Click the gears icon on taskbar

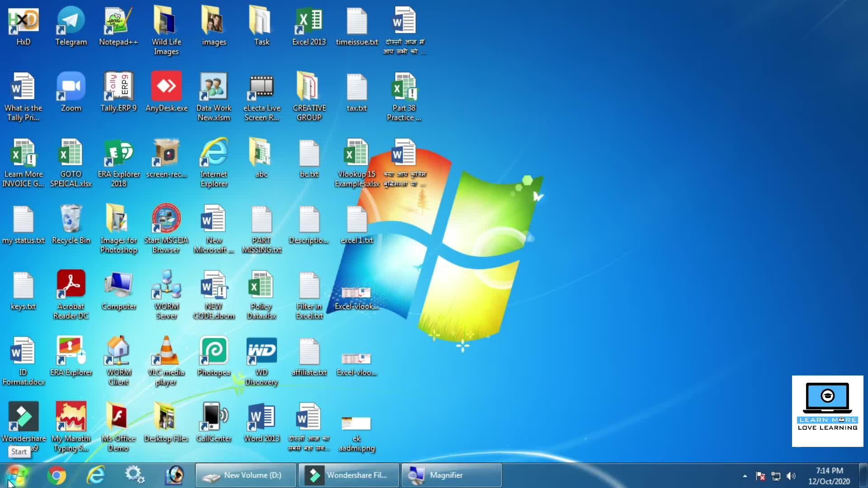[x=135, y=475]
